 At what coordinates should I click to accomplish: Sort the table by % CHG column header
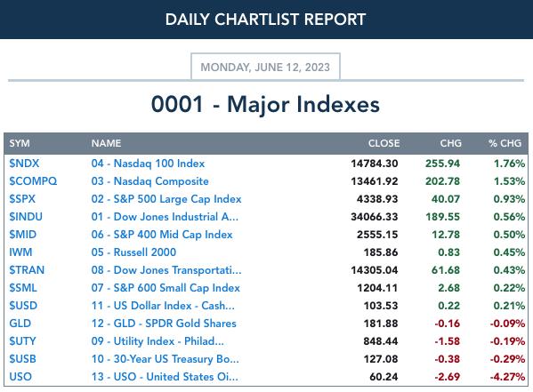[505, 143]
